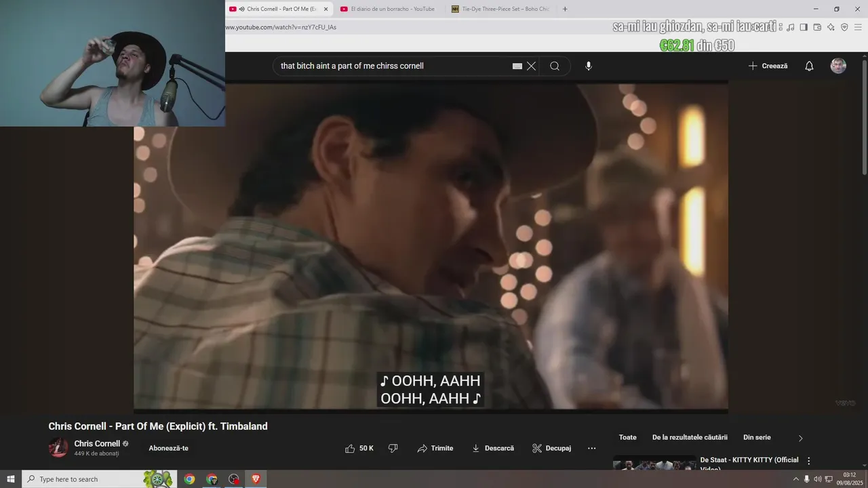Select the Toate filter chip
Viewport: 868px width, 488px height.
pos(628,437)
